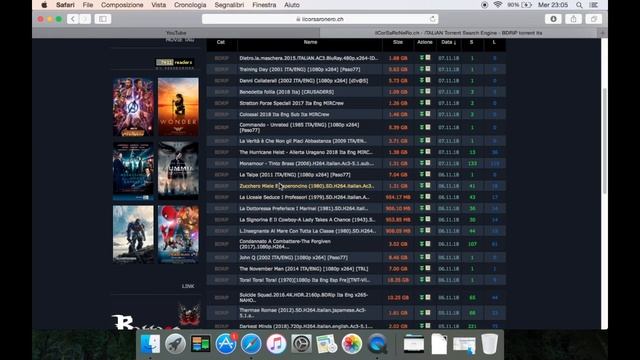Image resolution: width=640 pixels, height=360 pixels.
Task: Open System Preferences from the Dock
Action: click(x=301, y=344)
